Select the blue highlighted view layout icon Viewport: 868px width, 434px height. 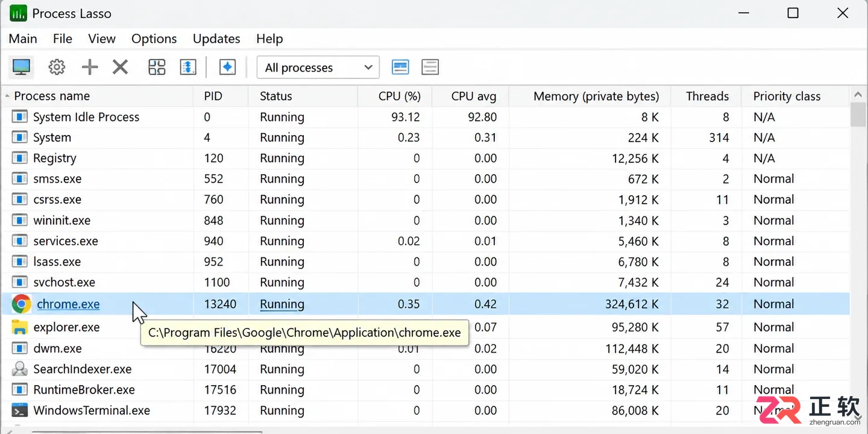(400, 67)
